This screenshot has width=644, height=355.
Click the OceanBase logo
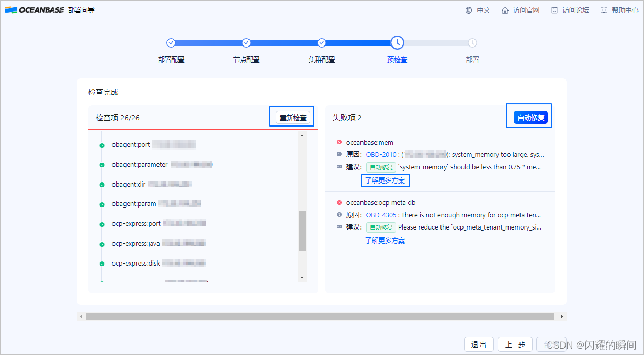(35, 10)
